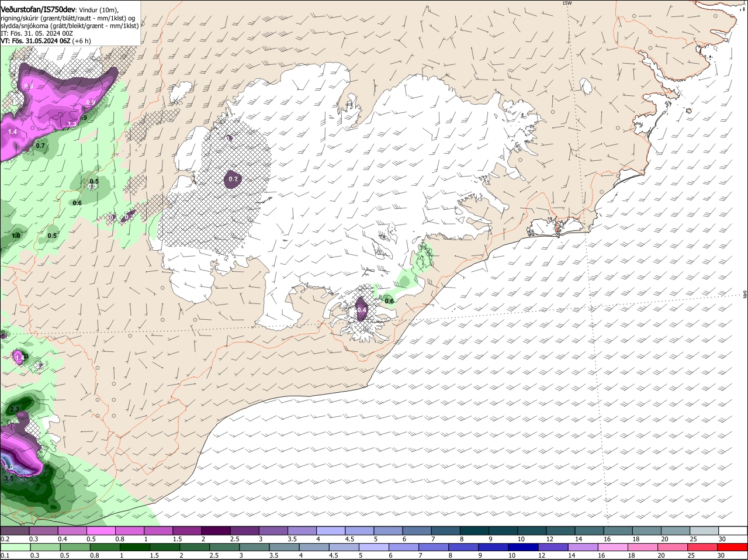Click the 0.5 value next to the 1.0 label
The width and height of the screenshot is (748, 560).
(52, 236)
